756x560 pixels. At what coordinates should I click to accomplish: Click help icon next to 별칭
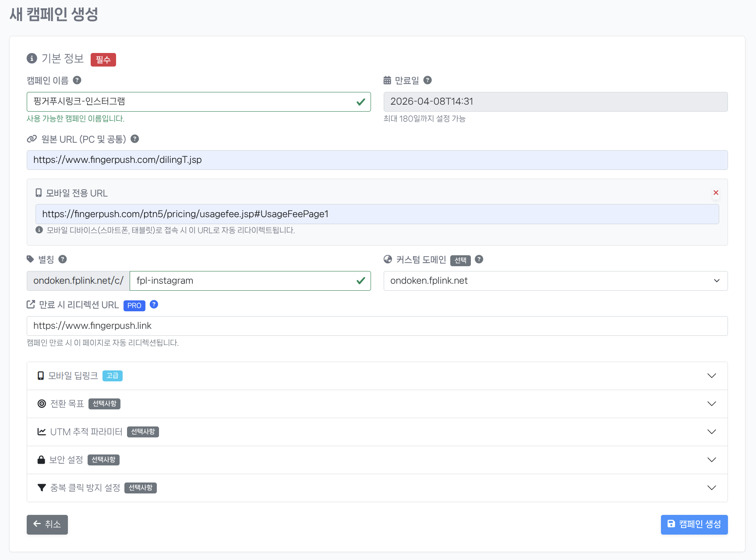click(63, 259)
